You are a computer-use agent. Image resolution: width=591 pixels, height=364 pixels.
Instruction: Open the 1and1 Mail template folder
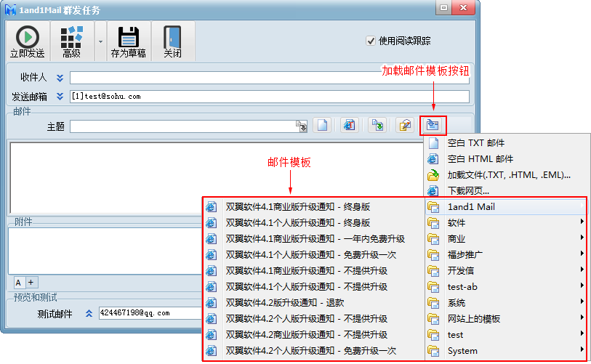point(506,207)
